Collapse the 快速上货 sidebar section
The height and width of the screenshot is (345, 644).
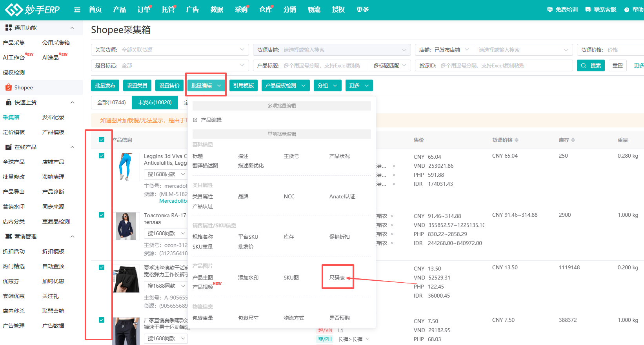[x=72, y=102]
